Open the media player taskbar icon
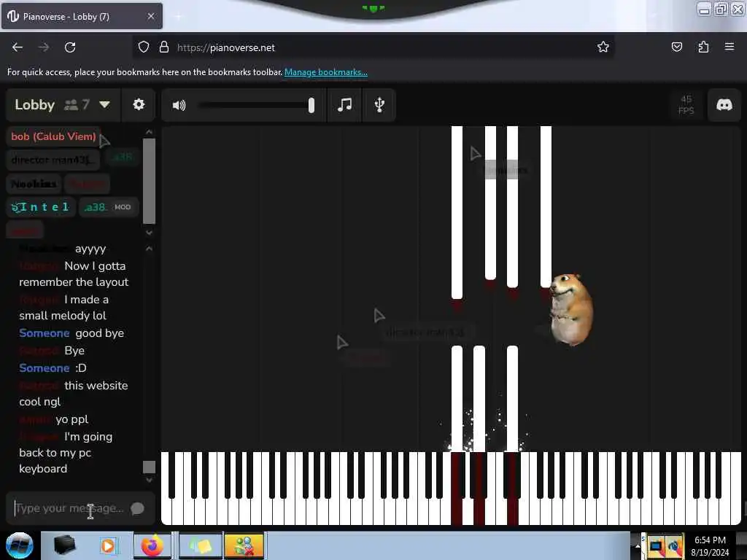The height and width of the screenshot is (560, 747). (108, 545)
